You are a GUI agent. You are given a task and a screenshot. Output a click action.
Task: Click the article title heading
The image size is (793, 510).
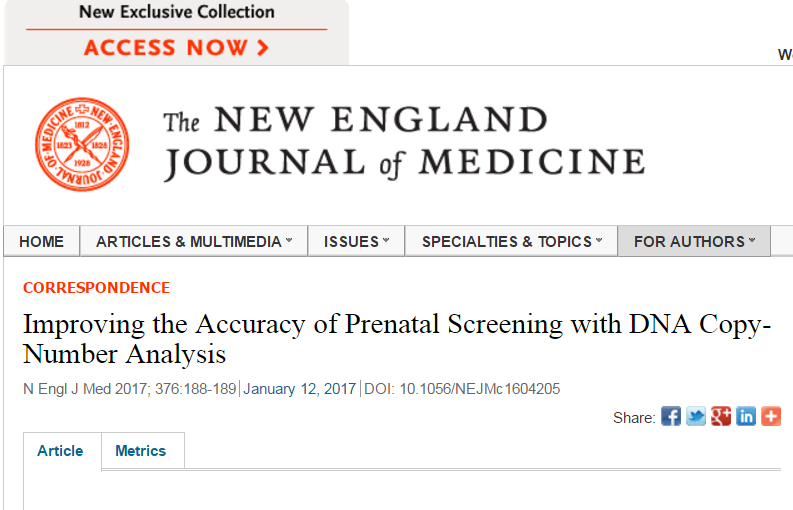[x=396, y=338]
